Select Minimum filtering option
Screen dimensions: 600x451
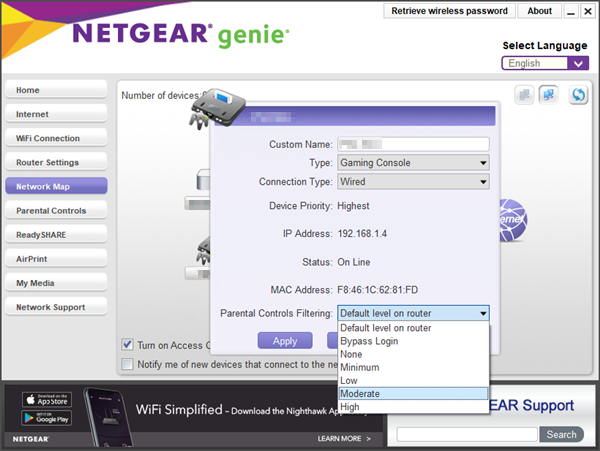click(414, 367)
